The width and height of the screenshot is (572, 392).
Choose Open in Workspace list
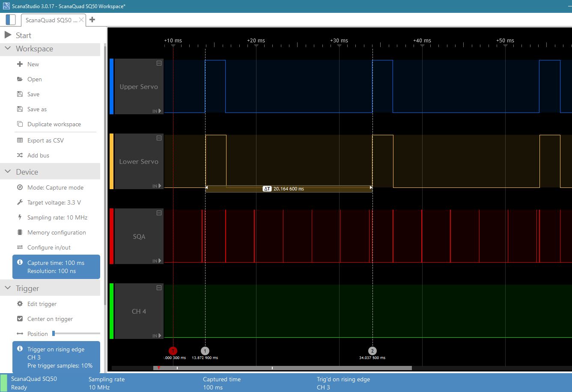tap(35, 79)
